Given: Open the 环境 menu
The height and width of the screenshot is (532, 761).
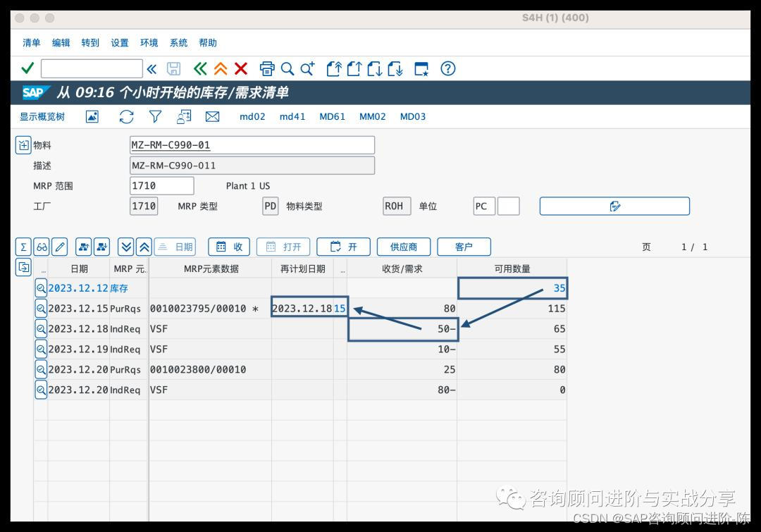Looking at the screenshot, I should pos(149,43).
